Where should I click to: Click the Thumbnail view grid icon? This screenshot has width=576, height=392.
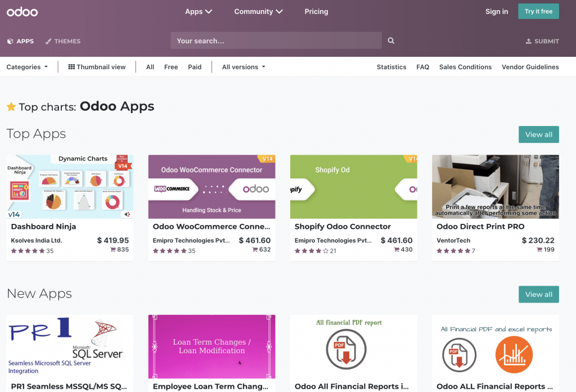point(71,66)
